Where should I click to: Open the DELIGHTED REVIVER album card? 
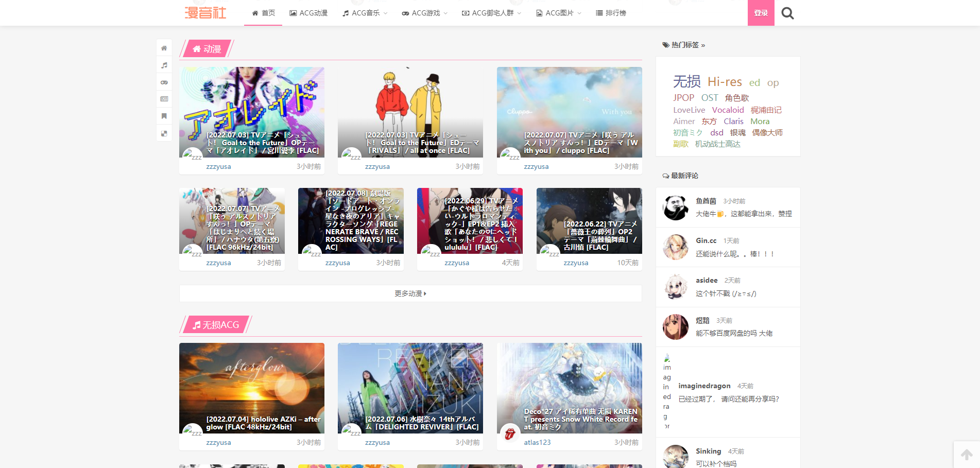pyautogui.click(x=410, y=388)
